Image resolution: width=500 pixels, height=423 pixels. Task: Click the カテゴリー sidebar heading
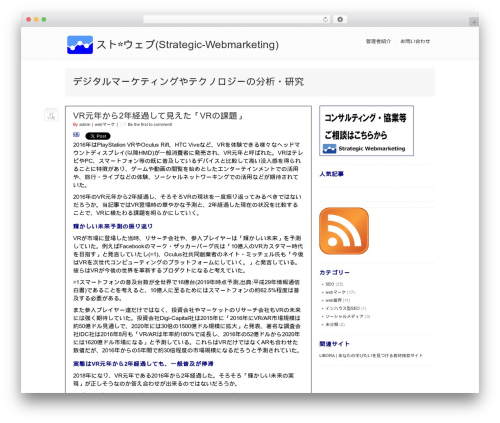tap(334, 272)
